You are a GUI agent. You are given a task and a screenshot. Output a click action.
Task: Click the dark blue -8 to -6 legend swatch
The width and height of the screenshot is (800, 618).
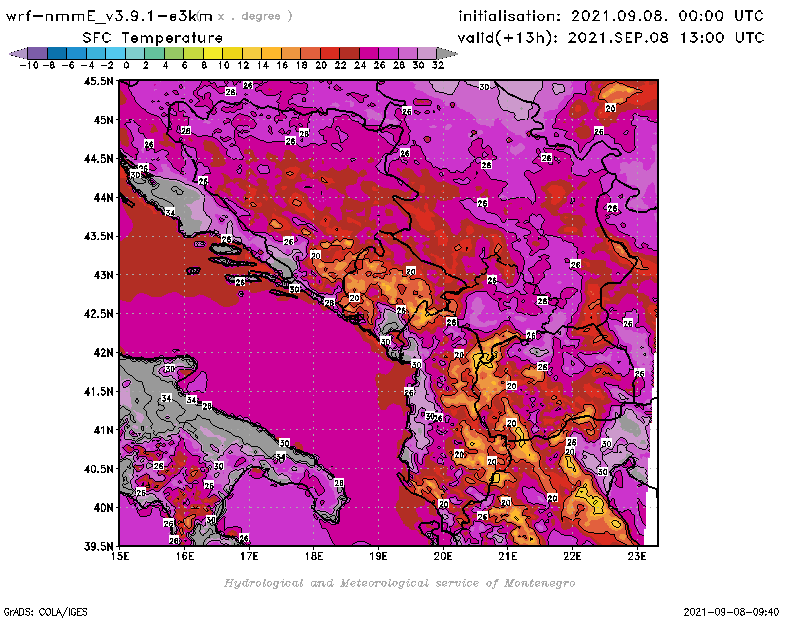(x=57, y=53)
